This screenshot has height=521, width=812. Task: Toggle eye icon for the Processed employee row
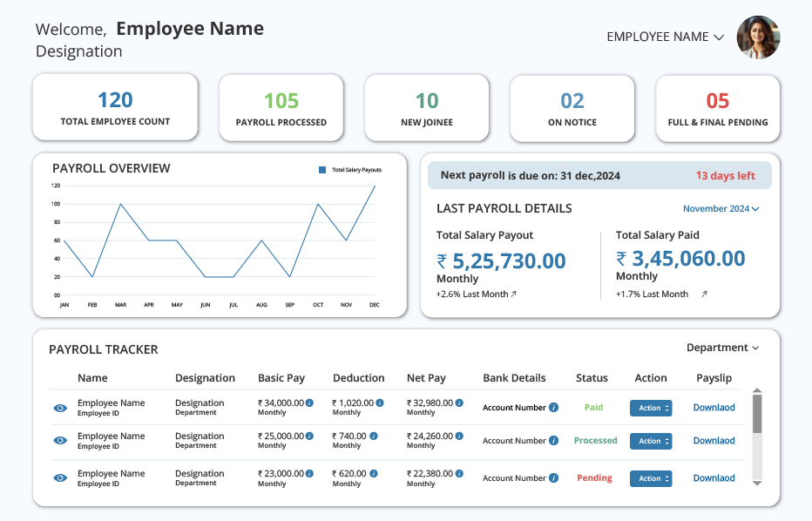click(x=60, y=441)
